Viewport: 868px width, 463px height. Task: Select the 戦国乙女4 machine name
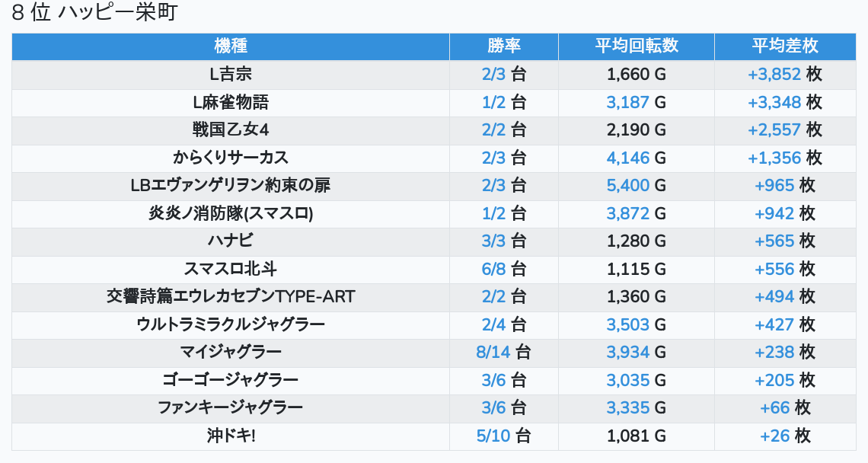click(x=230, y=129)
